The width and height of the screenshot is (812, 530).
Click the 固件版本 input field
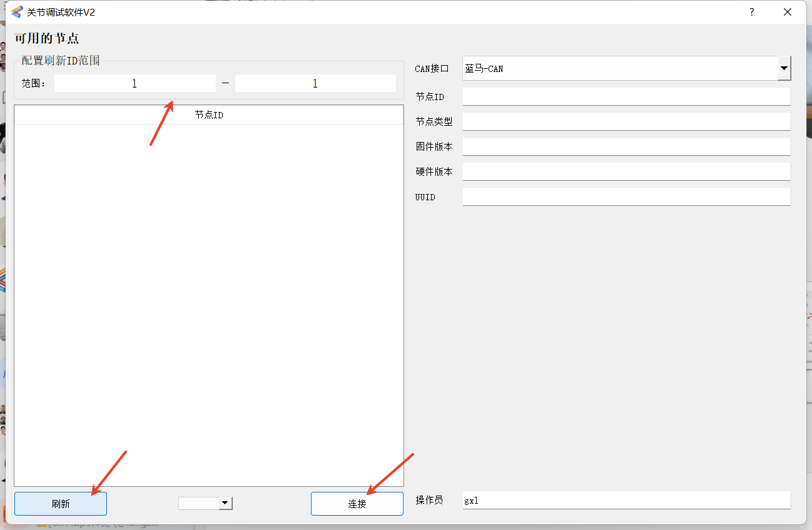(x=627, y=146)
